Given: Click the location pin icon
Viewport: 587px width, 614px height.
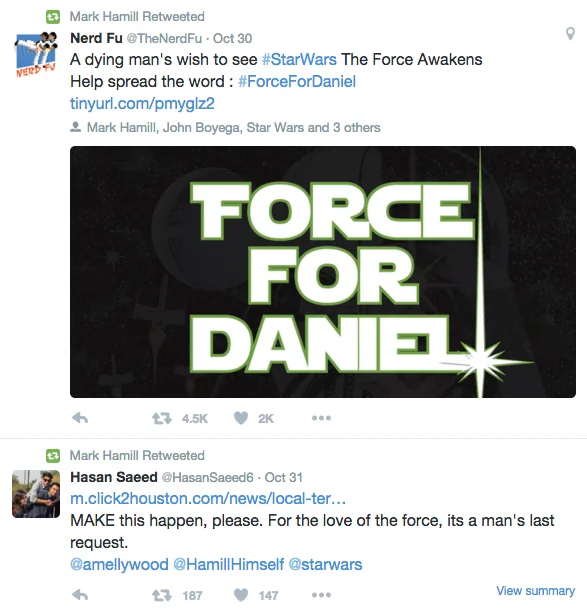Looking at the screenshot, I should click(571, 34).
